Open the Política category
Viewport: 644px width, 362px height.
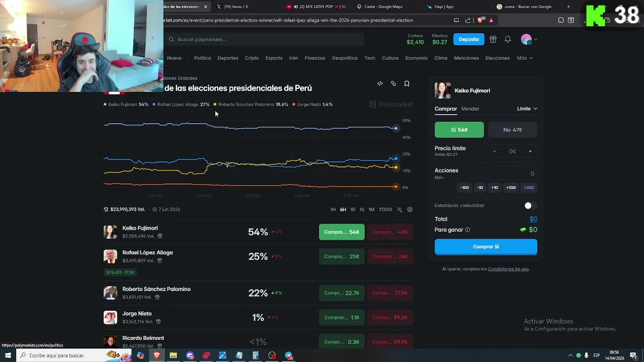pos(203,58)
